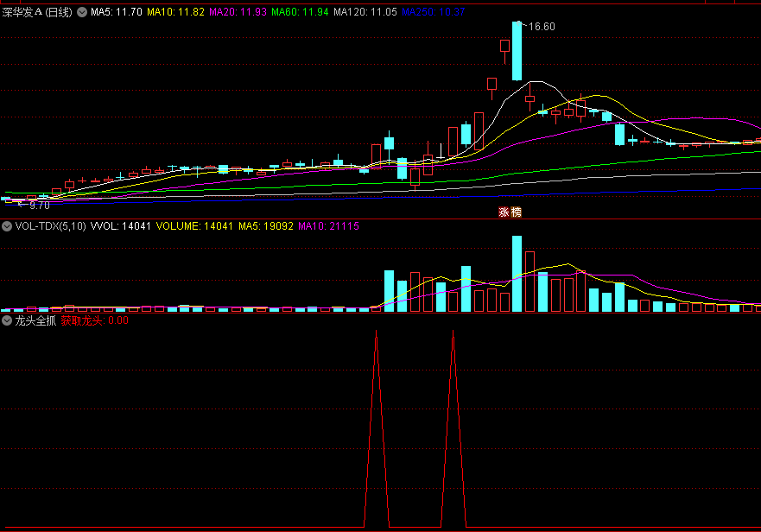This screenshot has height=532, width=761.
Task: Click the 深华发A (日线) chart title
Action: pos(37,12)
